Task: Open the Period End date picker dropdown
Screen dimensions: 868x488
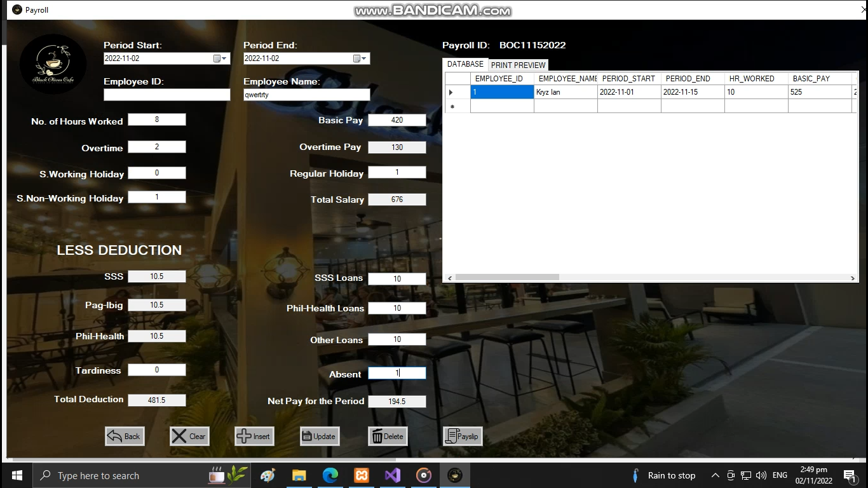Action: coord(360,58)
